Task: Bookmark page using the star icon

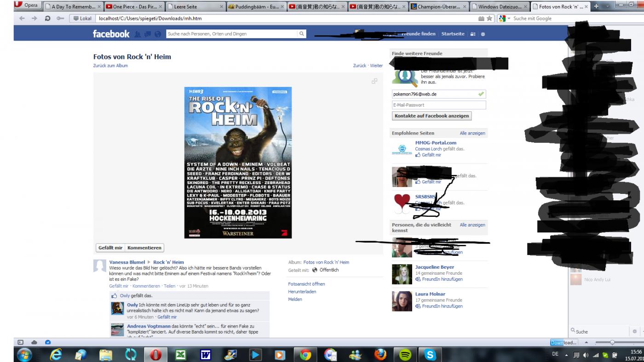Action: [x=489, y=18]
